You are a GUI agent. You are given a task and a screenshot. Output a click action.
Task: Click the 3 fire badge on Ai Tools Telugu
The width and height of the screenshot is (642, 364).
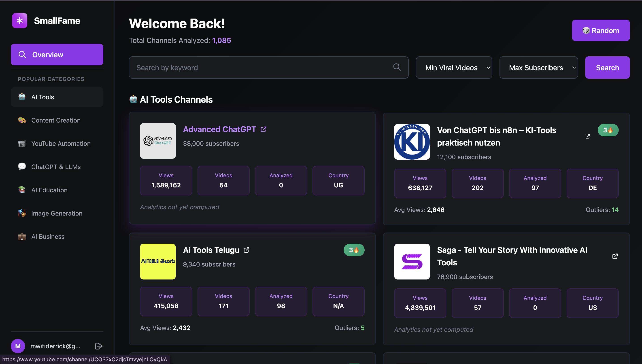(x=354, y=250)
